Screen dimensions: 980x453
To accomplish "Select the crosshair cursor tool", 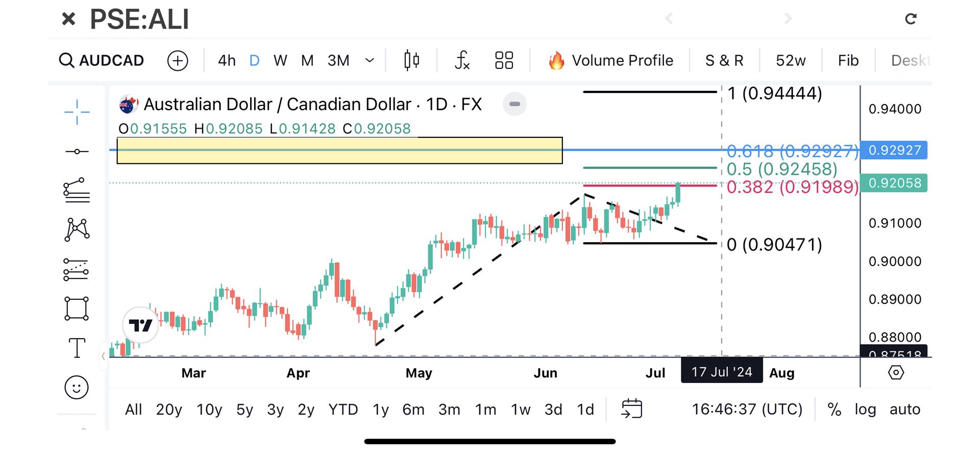I will [x=77, y=111].
